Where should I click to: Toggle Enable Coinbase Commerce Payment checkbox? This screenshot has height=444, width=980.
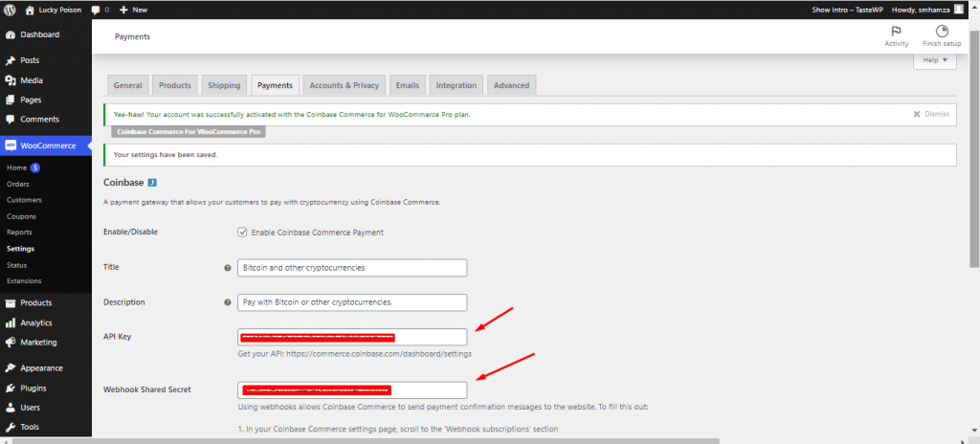click(242, 232)
